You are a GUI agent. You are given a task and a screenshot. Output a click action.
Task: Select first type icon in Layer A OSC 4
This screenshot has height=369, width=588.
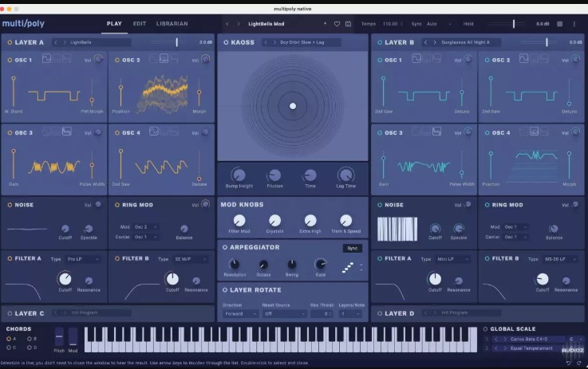(154, 132)
